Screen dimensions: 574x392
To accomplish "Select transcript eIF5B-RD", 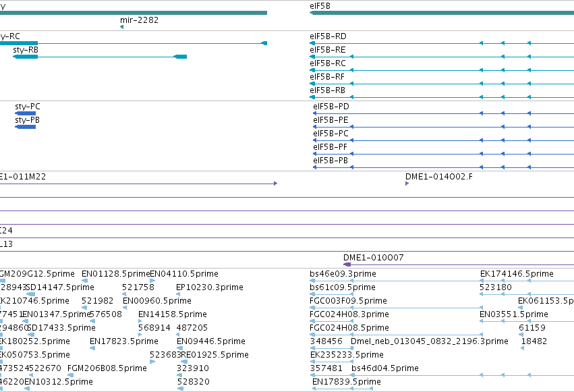I will pyautogui.click(x=328, y=36).
